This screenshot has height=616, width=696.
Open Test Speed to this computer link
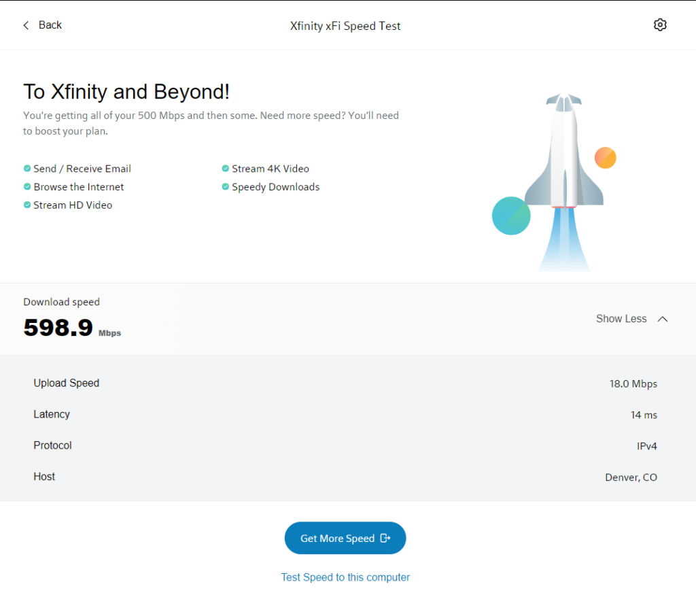click(345, 577)
